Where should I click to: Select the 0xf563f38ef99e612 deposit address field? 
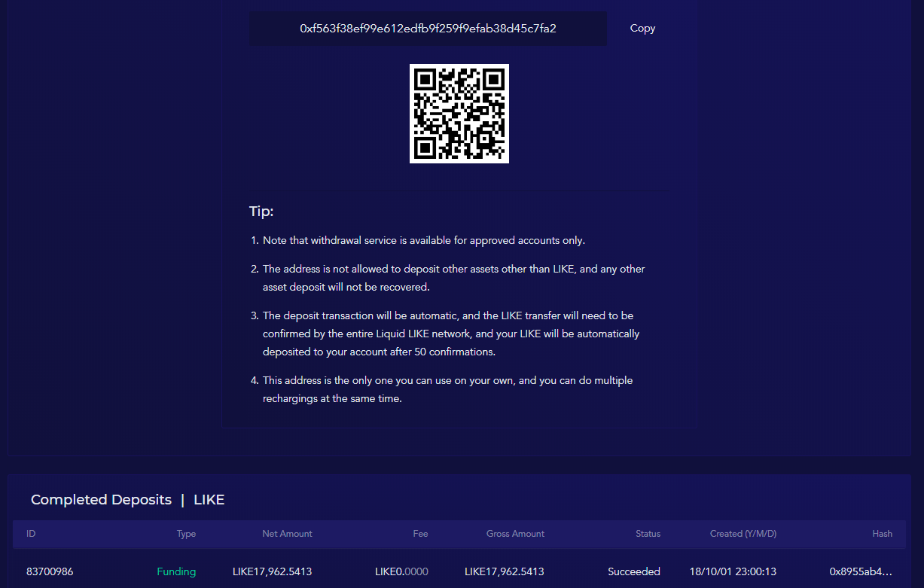(428, 29)
